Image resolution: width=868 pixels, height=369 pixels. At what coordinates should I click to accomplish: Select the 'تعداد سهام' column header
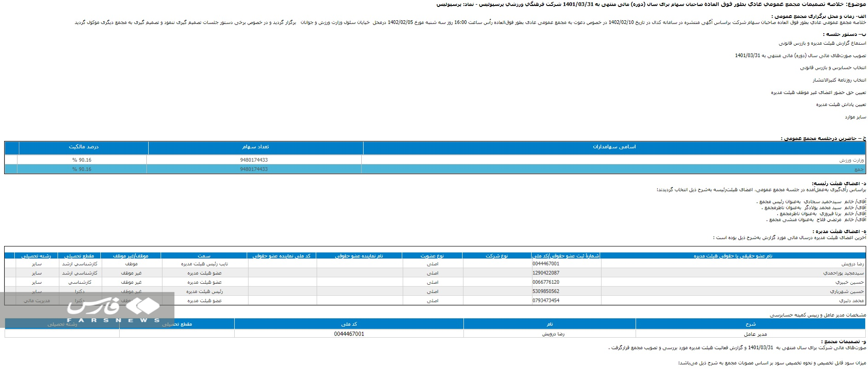point(255,147)
